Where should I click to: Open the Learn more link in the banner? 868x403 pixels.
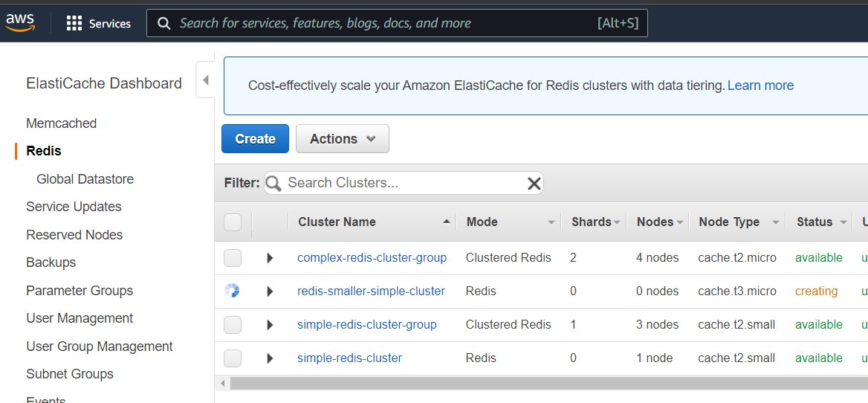point(760,86)
